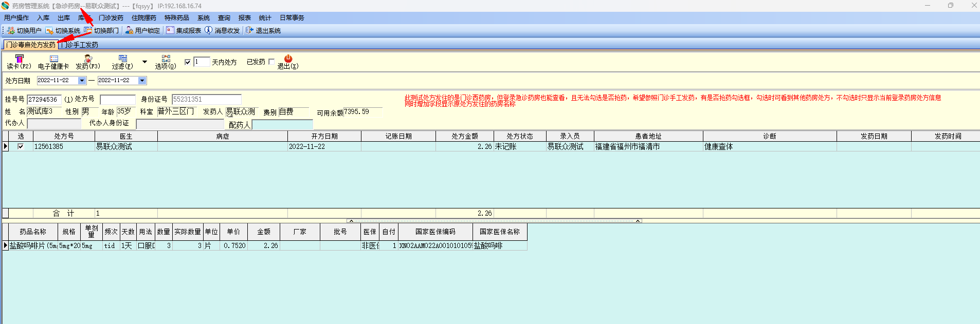Click the 处方金额 column header
Image resolution: width=980 pixels, height=324 pixels.
[465, 136]
